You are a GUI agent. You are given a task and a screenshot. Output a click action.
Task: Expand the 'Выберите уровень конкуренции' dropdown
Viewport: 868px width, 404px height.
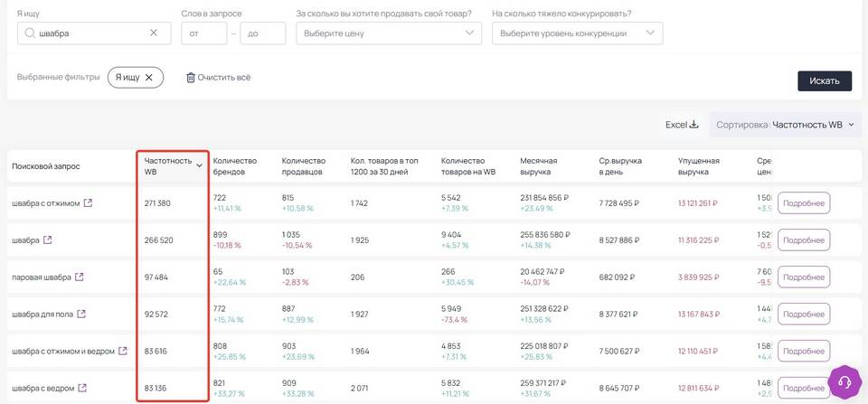tap(577, 33)
